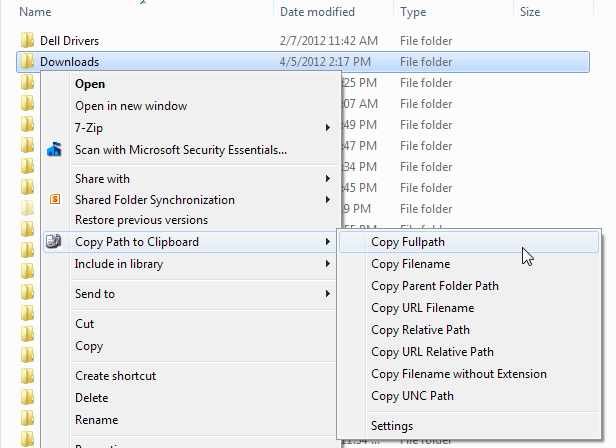
Task: Click the Dell Drivers folder icon
Action: tap(27, 40)
